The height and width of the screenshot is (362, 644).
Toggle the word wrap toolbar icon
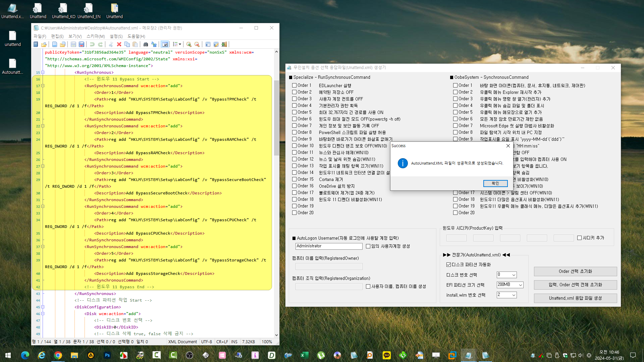point(165,44)
